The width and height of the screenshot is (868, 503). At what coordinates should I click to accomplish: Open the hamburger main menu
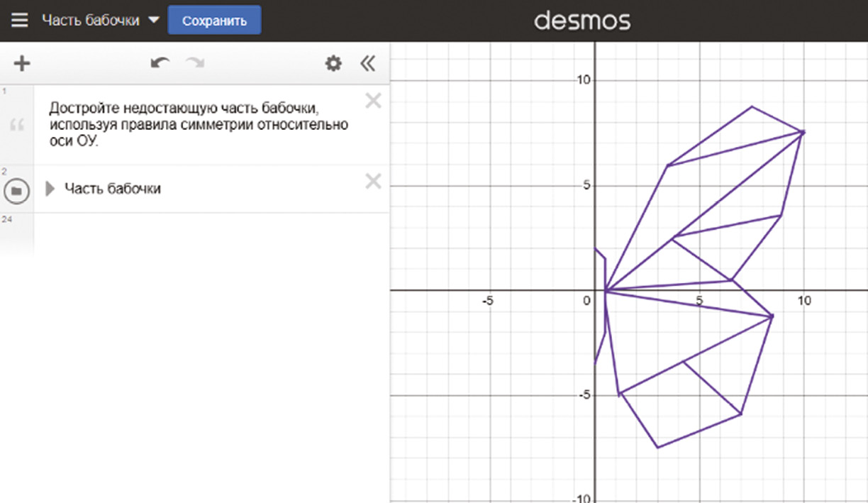[x=19, y=20]
